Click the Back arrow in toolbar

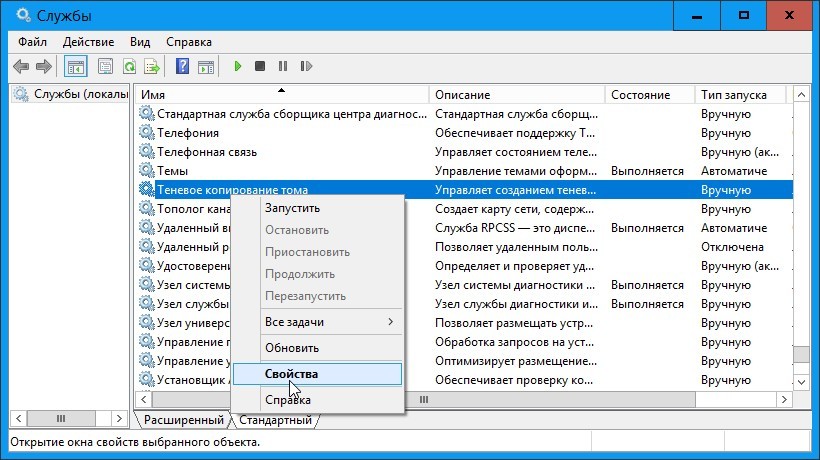coord(20,66)
